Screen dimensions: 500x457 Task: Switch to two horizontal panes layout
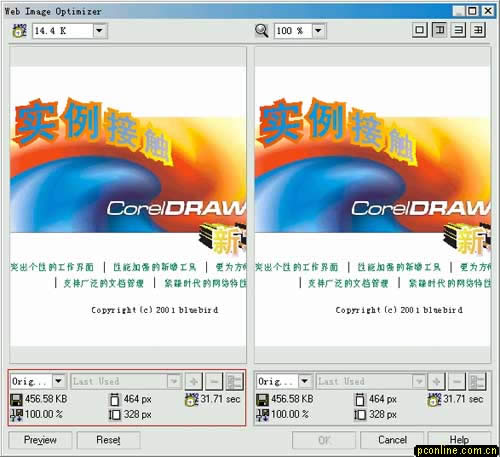[x=459, y=30]
